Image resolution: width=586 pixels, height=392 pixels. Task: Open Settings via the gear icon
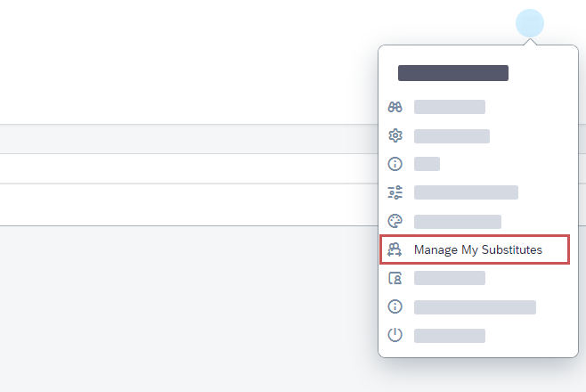395,136
